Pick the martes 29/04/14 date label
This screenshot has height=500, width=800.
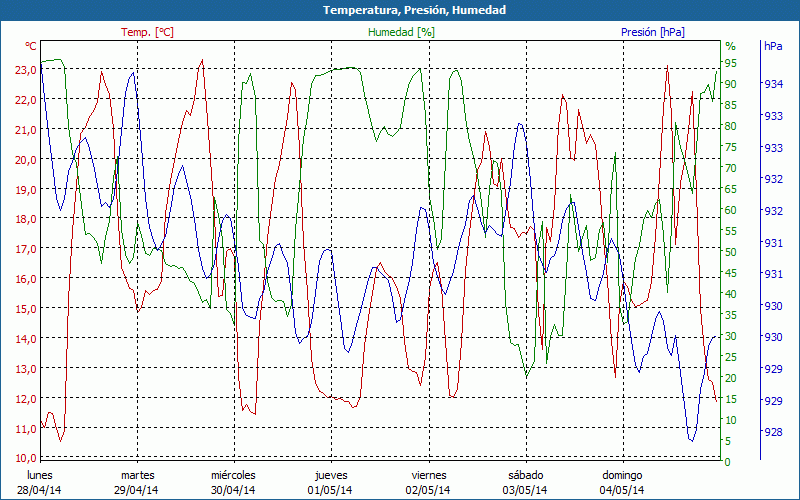tap(137, 482)
